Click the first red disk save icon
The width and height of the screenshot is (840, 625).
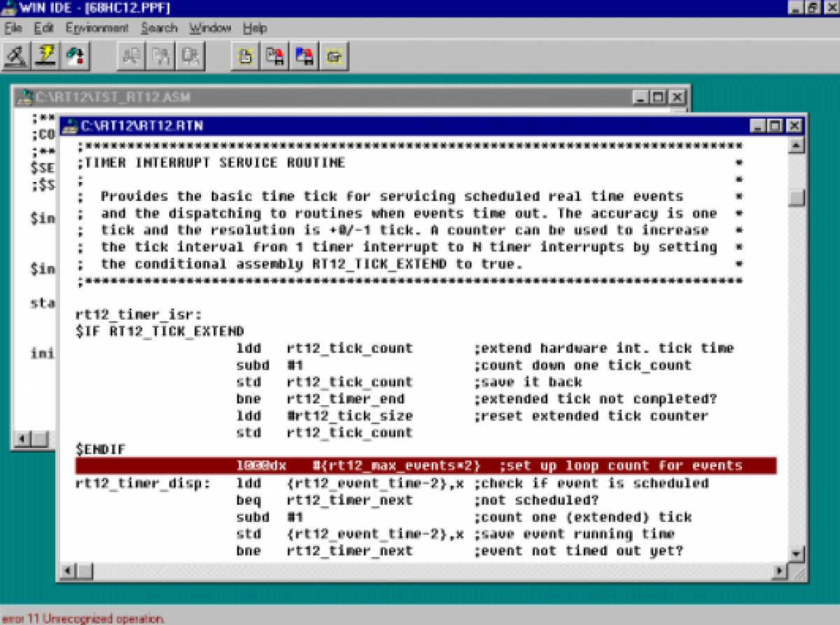click(274, 56)
